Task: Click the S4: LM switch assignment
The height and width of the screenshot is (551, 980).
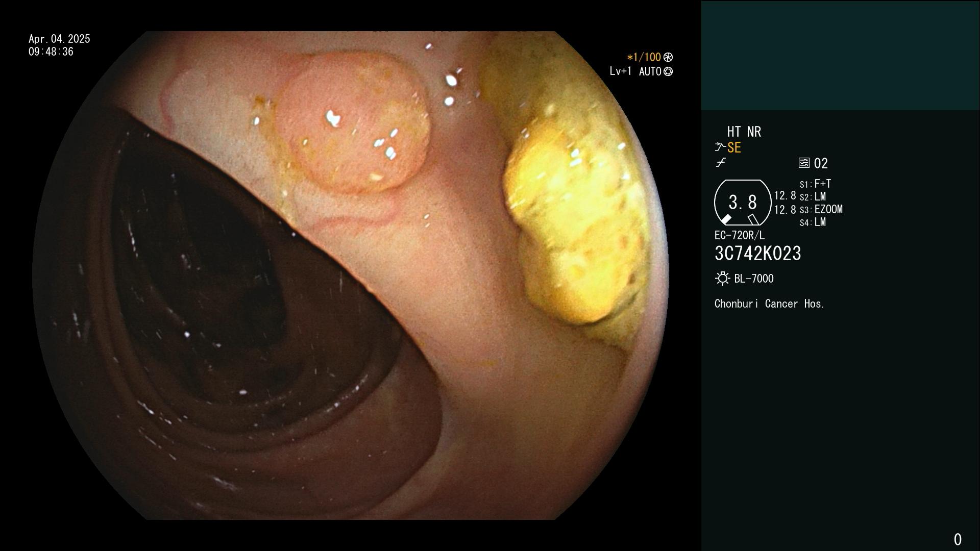Action: pos(813,222)
